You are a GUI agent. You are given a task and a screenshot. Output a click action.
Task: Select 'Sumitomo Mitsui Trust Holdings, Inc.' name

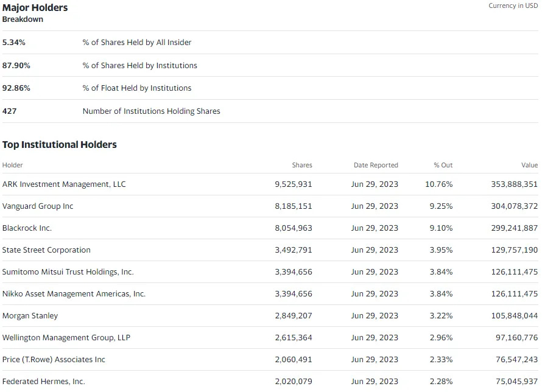coord(68,272)
